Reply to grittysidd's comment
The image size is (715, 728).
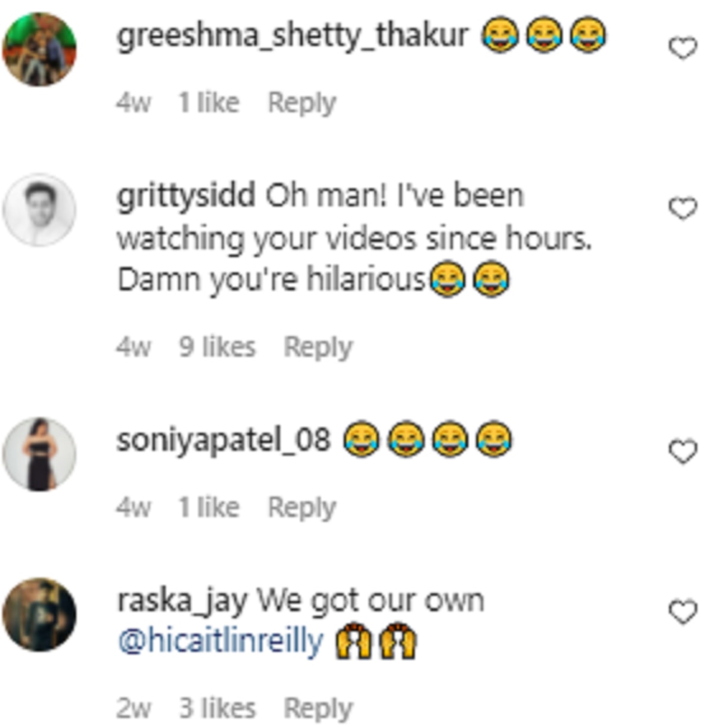tap(318, 347)
